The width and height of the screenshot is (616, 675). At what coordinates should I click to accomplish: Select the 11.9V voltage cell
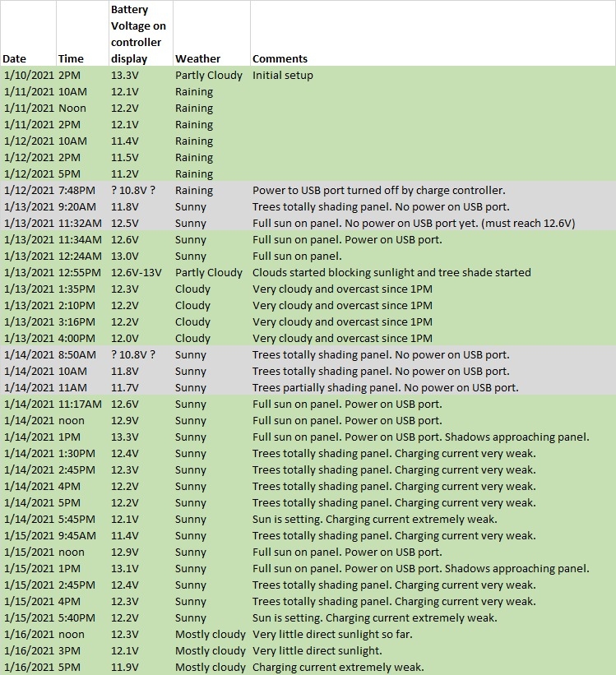click(x=125, y=667)
